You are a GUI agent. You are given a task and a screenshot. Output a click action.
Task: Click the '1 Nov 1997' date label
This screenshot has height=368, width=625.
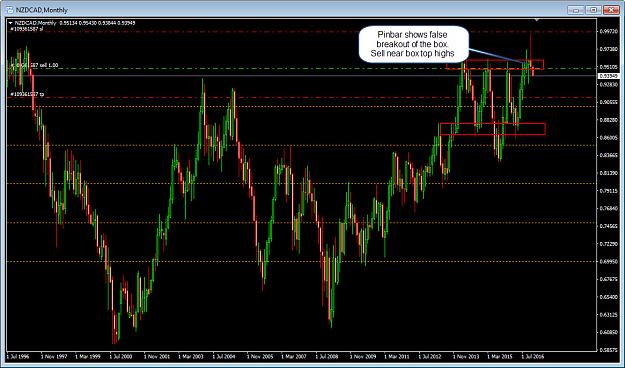pyautogui.click(x=54, y=356)
